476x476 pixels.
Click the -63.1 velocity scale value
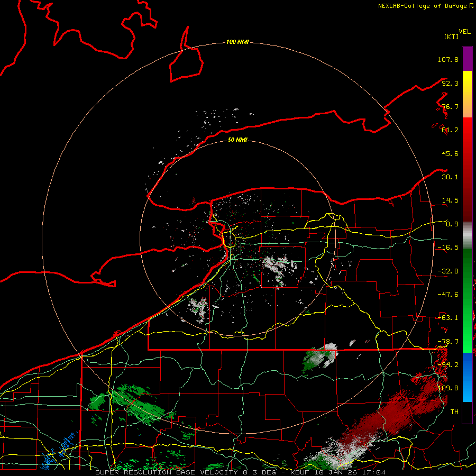(x=448, y=318)
